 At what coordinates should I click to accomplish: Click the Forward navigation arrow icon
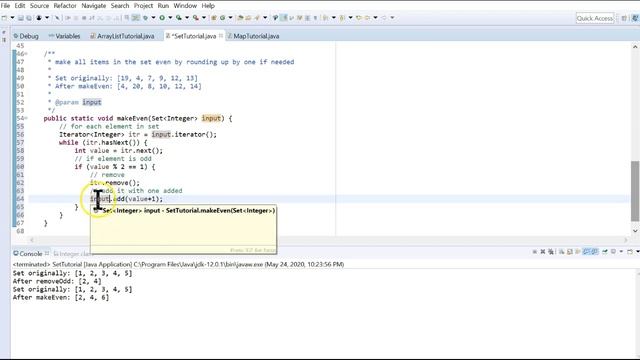(384, 18)
